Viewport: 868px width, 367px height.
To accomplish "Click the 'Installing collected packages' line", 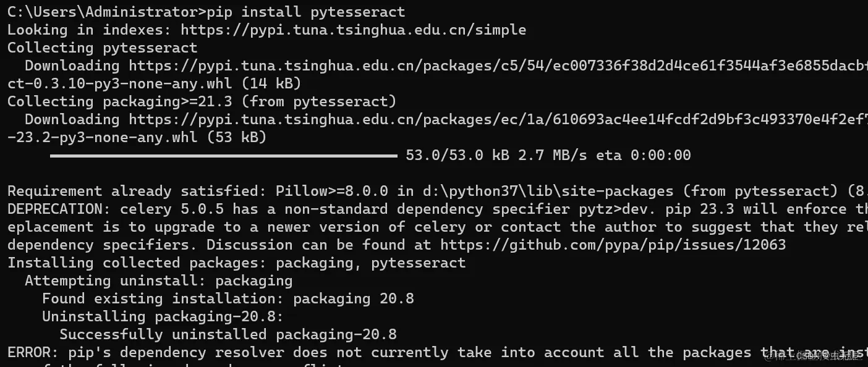I will [x=236, y=263].
